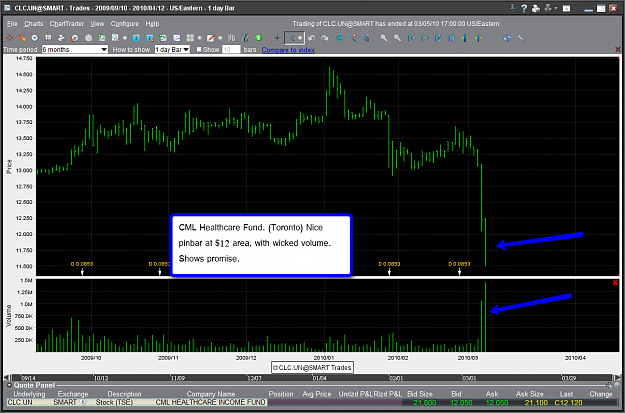This screenshot has height=413, width=625.
Task: Click the red crosshair icon in toolbar
Action: [10, 38]
